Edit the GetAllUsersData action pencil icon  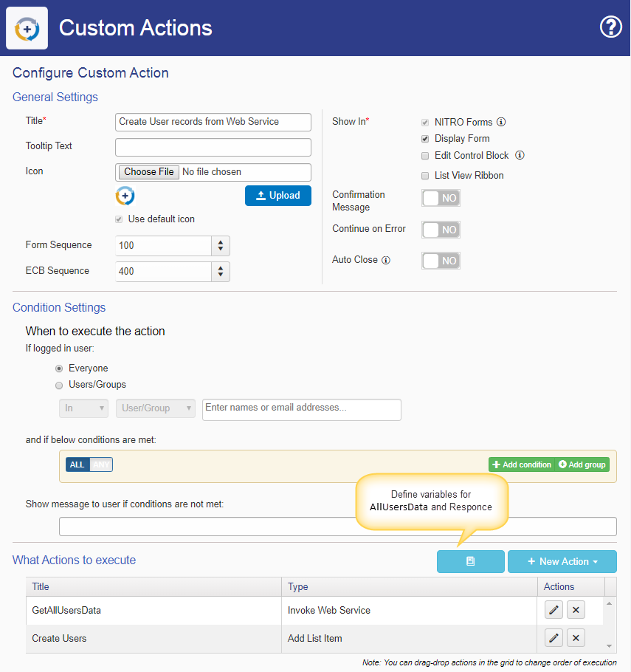[554, 610]
